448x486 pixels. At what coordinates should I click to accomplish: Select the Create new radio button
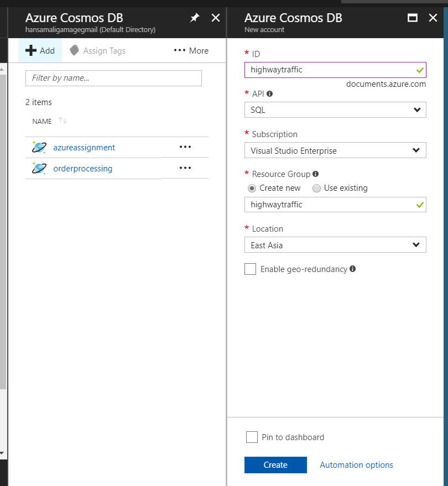(252, 188)
